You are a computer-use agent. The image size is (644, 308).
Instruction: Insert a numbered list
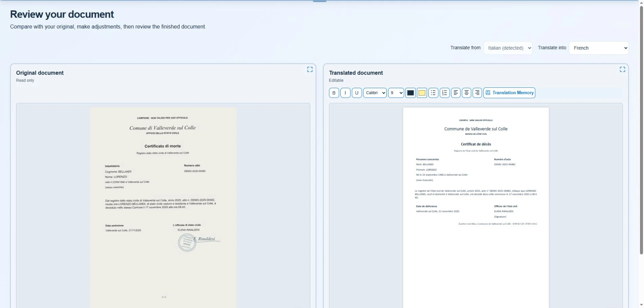pos(445,93)
